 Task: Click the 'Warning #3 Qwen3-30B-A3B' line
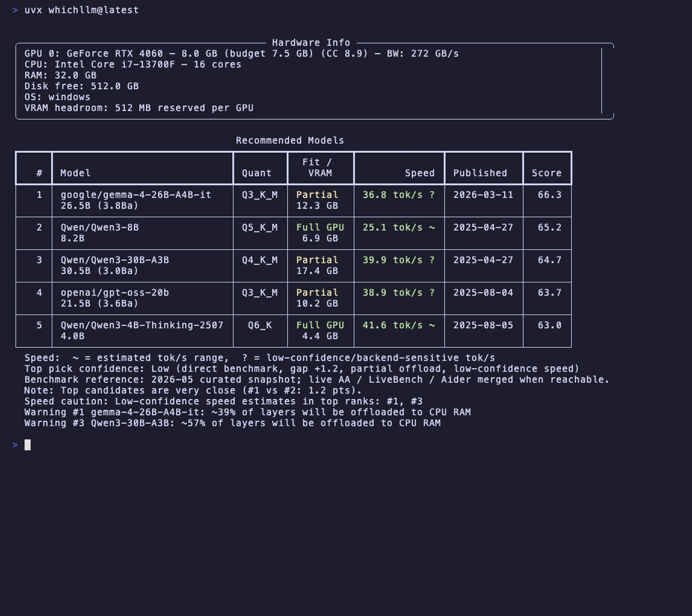(x=232, y=423)
